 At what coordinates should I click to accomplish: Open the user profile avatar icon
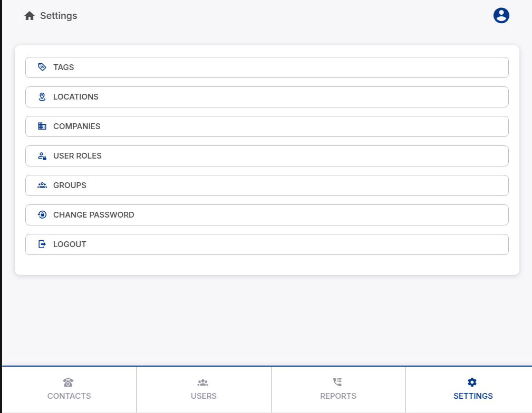pos(501,16)
